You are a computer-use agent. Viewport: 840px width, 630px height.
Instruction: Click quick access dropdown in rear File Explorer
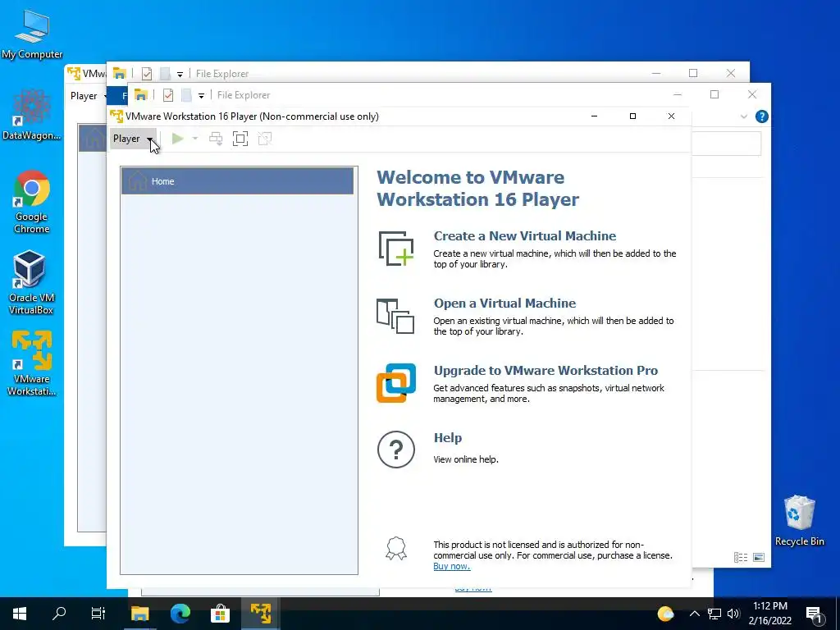[x=180, y=74]
